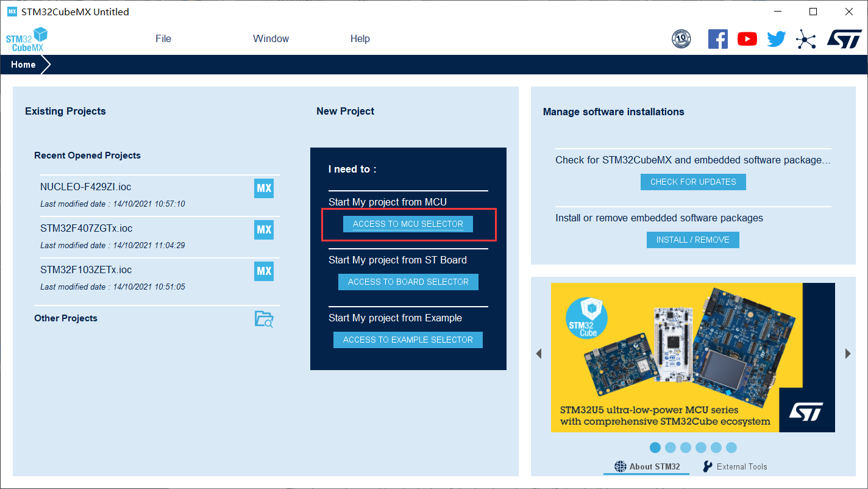Click ACCESS TO EXAMPLE SELECTOR button

408,340
